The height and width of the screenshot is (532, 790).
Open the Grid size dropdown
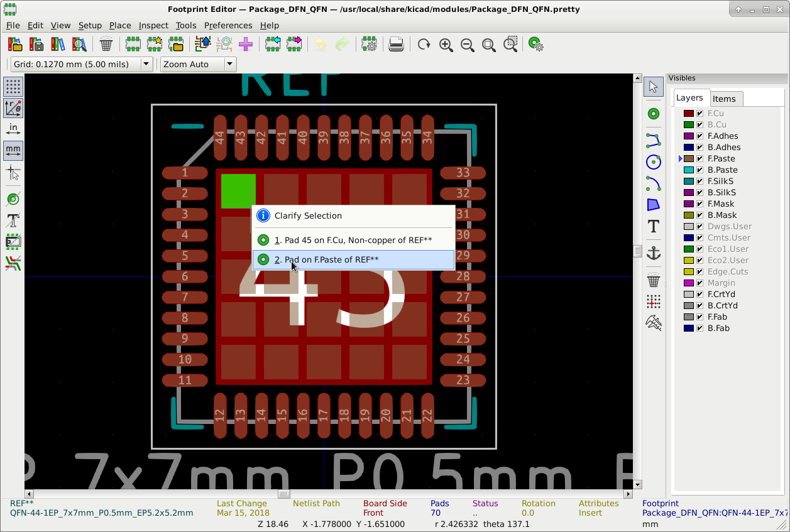point(146,64)
